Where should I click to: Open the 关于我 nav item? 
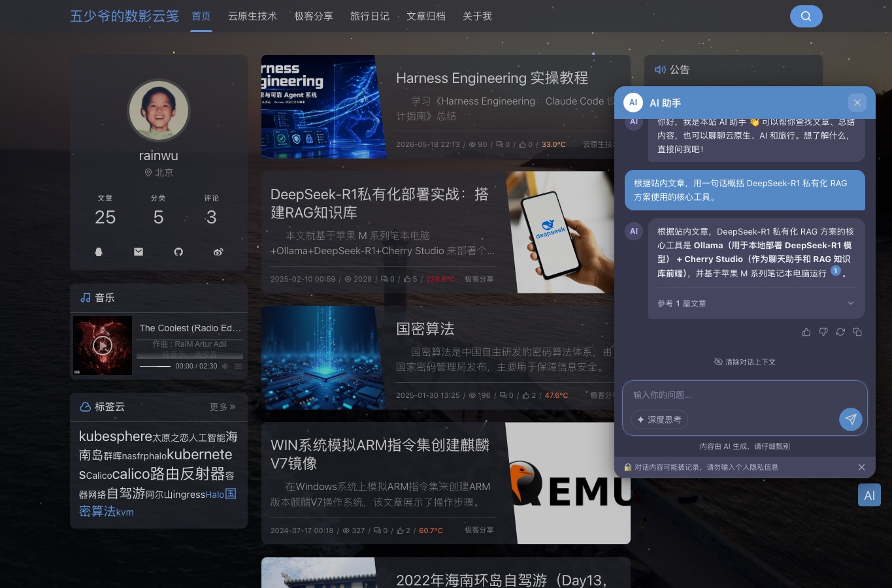[477, 16]
